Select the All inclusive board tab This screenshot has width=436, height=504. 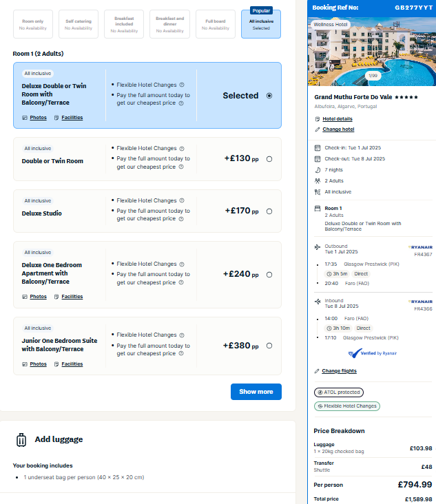click(x=261, y=24)
